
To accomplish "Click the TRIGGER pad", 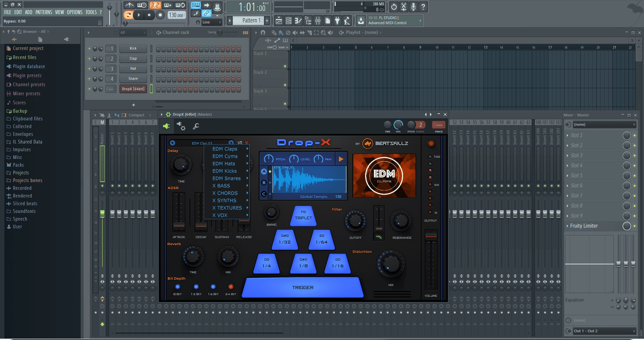I will [303, 287].
